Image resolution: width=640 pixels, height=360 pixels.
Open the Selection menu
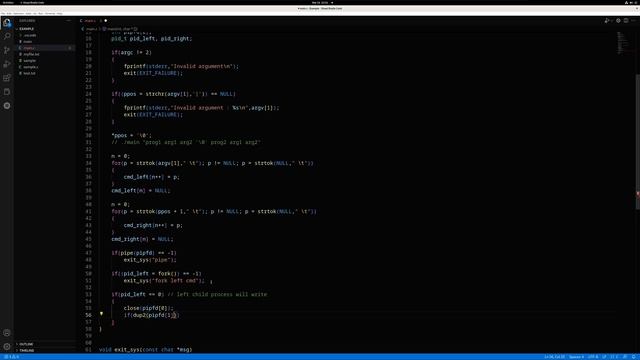point(19,13)
